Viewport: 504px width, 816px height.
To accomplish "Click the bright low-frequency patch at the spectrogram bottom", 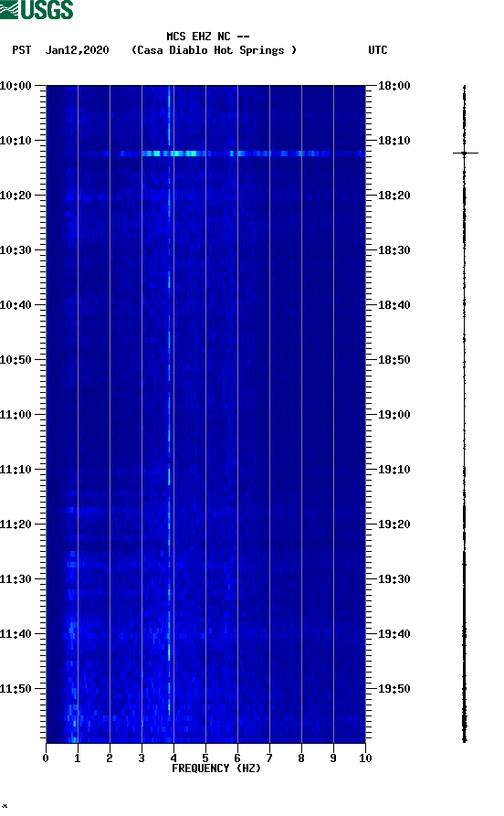I will [x=73, y=726].
